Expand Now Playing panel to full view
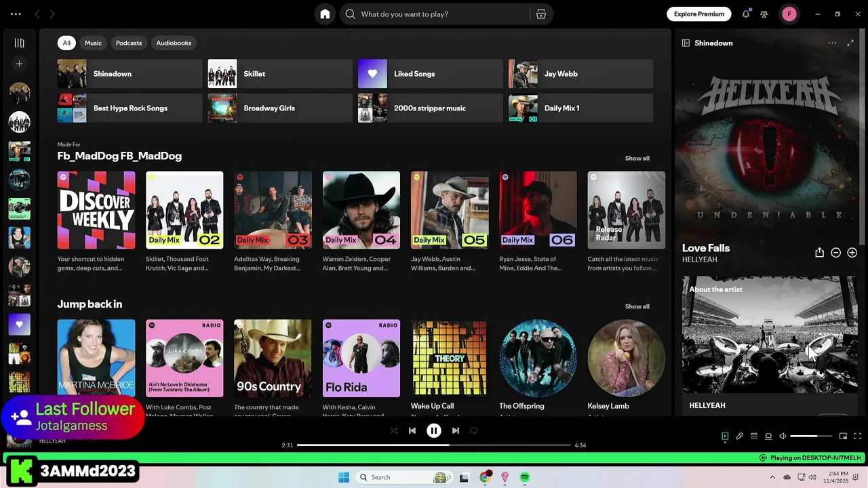This screenshot has width=868, height=488. tap(850, 43)
